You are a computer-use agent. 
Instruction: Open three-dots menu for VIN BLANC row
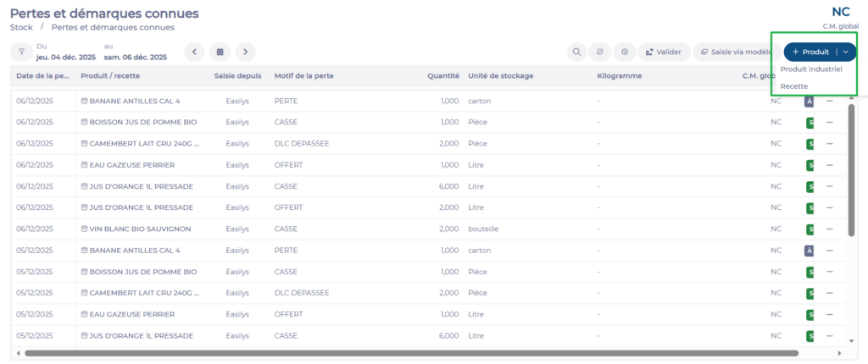(830, 229)
